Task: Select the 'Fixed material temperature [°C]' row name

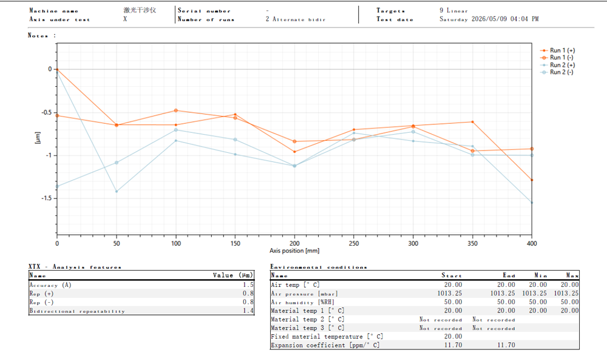Action: click(x=327, y=337)
